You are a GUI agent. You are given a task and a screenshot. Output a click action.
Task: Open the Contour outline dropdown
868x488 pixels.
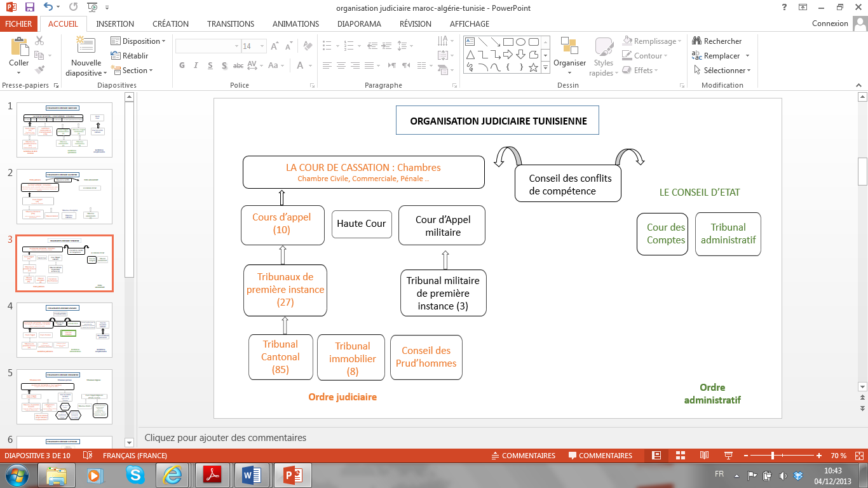click(x=644, y=55)
